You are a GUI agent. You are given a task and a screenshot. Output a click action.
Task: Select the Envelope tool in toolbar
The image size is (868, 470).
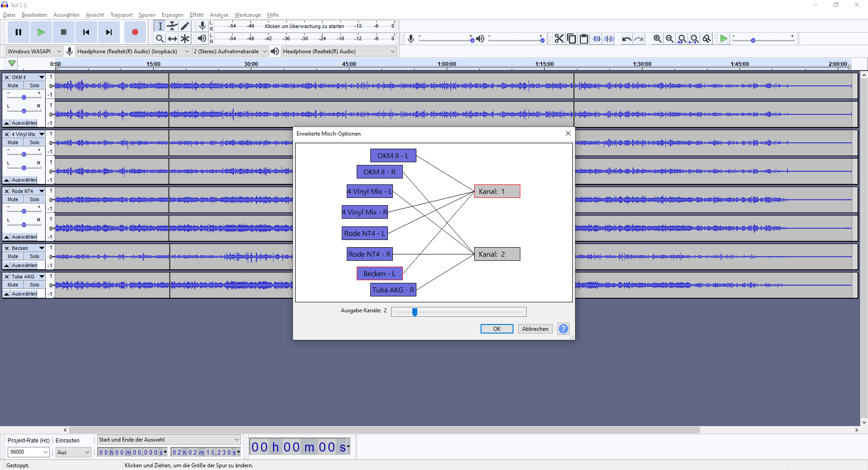pyautogui.click(x=172, y=26)
